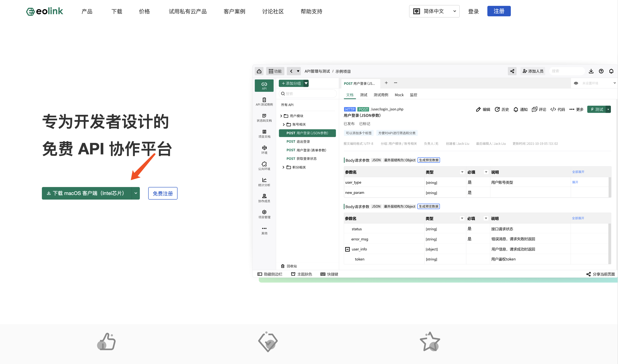Click the share icon near 添加人员
618x364 pixels.
point(512,71)
